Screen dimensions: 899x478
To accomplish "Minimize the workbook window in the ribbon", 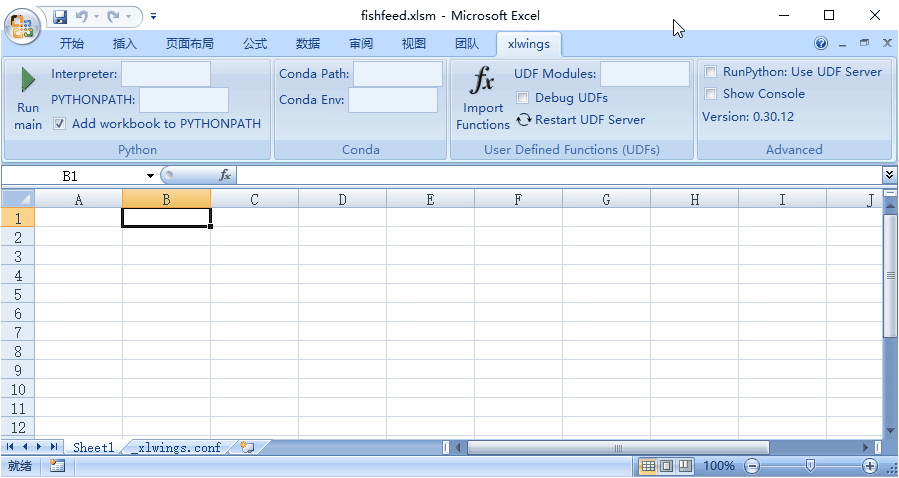I will pyautogui.click(x=842, y=44).
